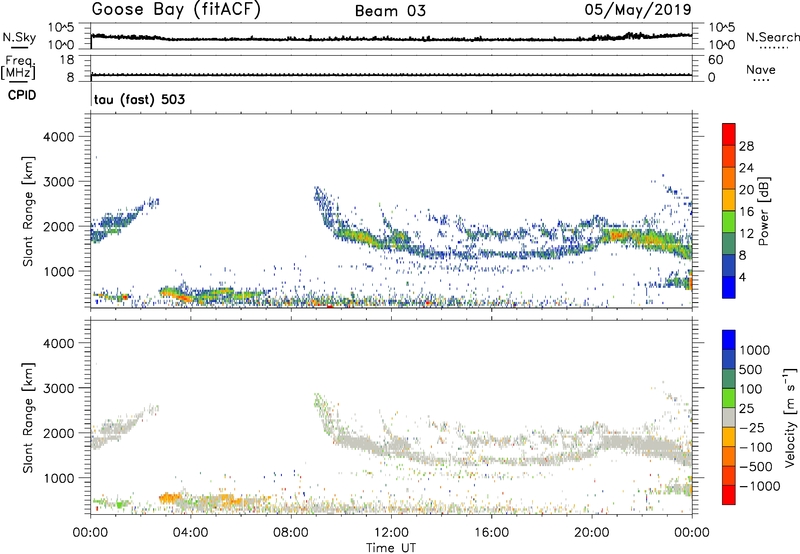Click the 'Power [dB]' color bar label
This screenshot has width=800, height=554.
tap(763, 211)
